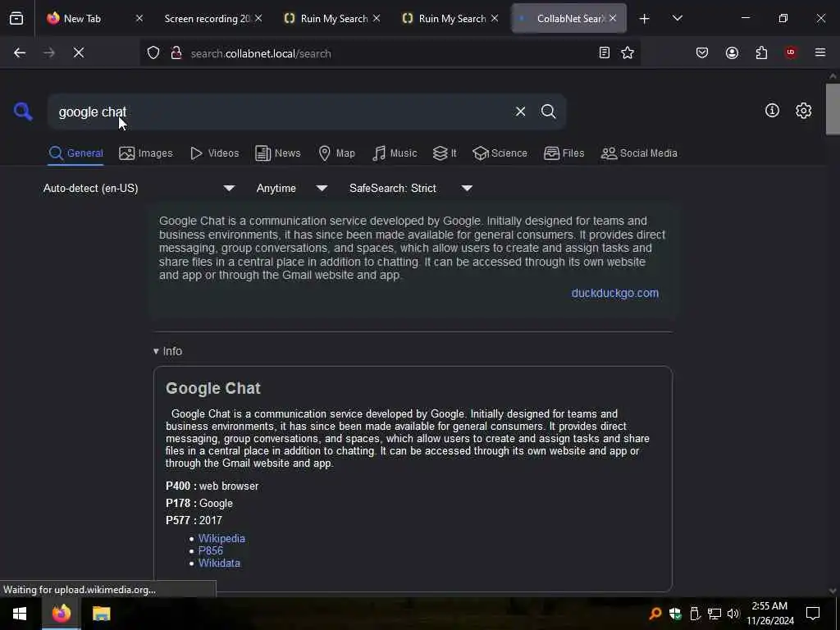Open search preferences gear icon
Screen dimensions: 840x630
[803, 111]
